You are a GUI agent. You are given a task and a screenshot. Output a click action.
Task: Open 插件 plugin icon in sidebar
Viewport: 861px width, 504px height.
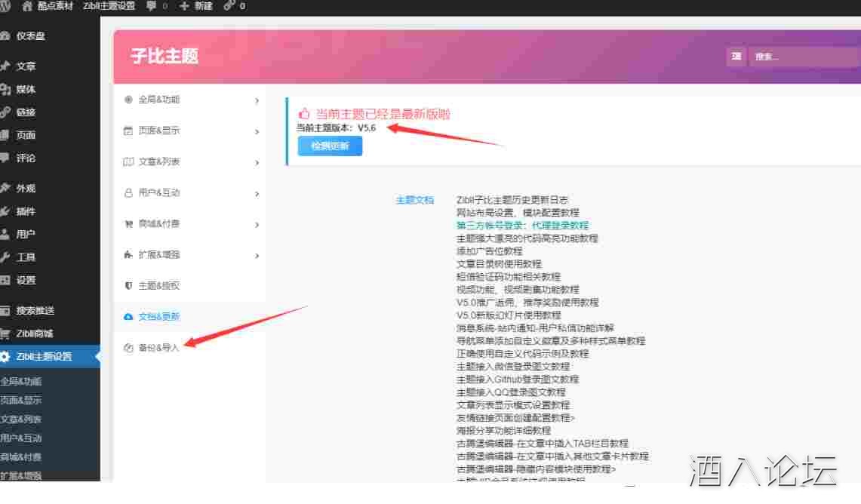click(5, 211)
